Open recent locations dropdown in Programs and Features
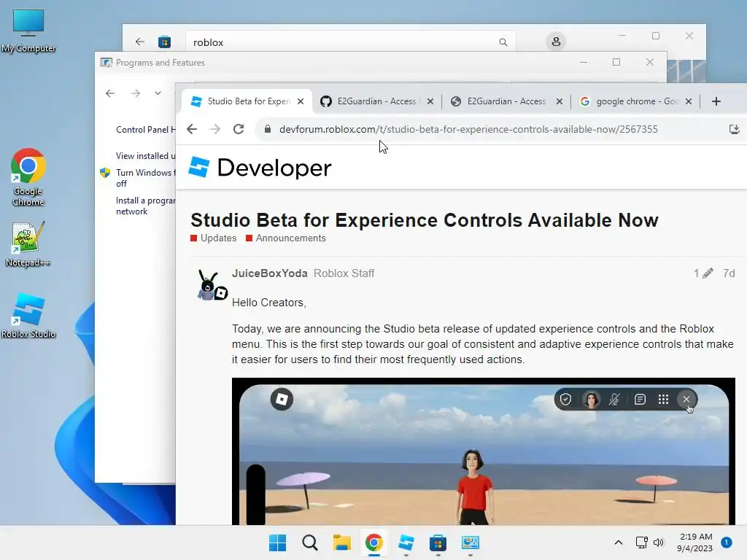This screenshot has width=747, height=560. (x=158, y=93)
